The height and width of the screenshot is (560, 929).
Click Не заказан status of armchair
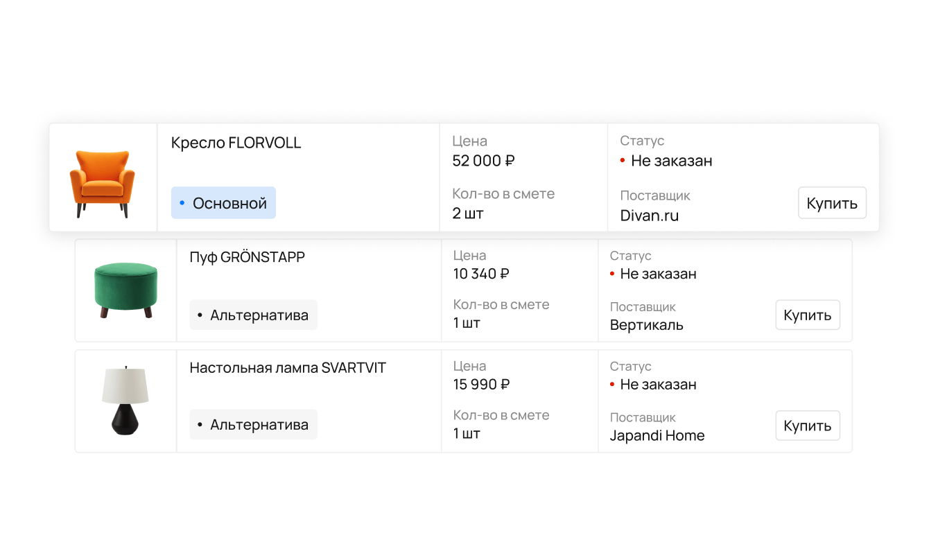point(670,161)
